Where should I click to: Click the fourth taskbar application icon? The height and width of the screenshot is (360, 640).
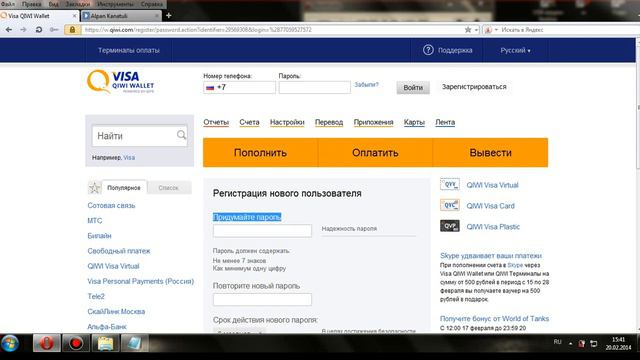(134, 343)
